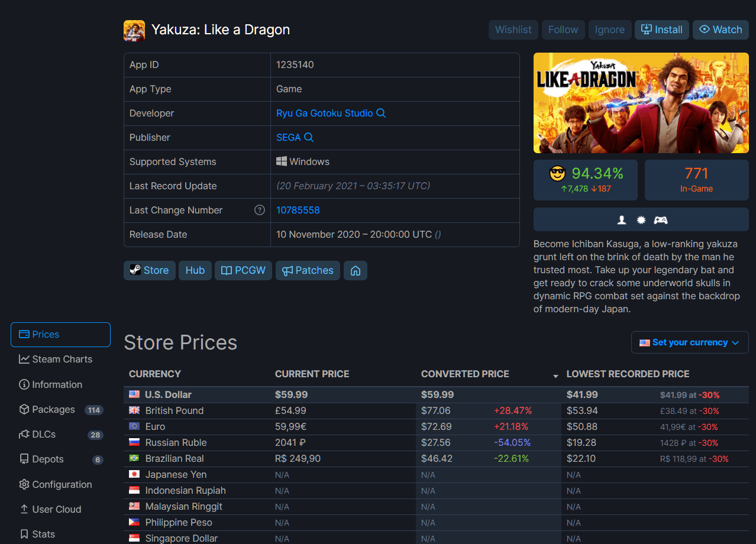Watch this app with the Watch button

point(721,30)
